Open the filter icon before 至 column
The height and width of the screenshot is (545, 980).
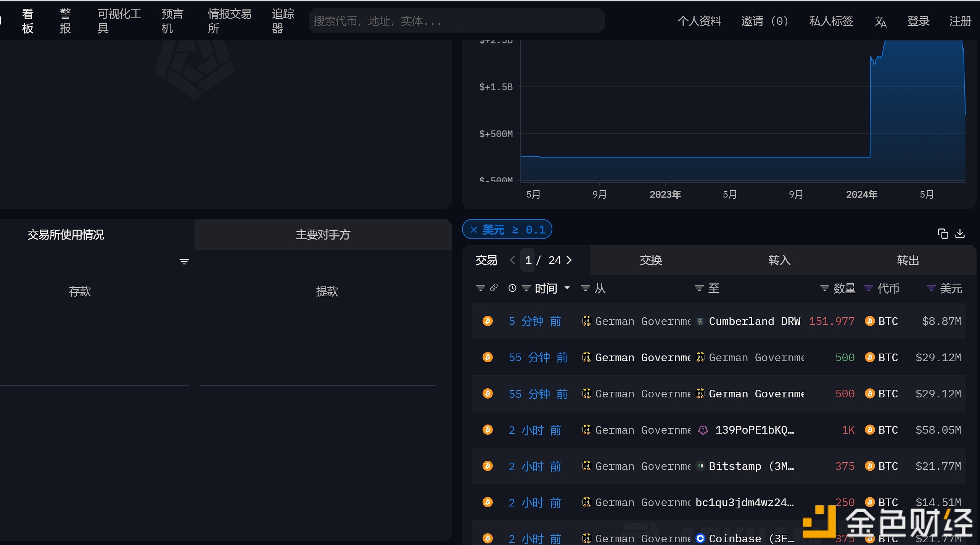tap(699, 288)
